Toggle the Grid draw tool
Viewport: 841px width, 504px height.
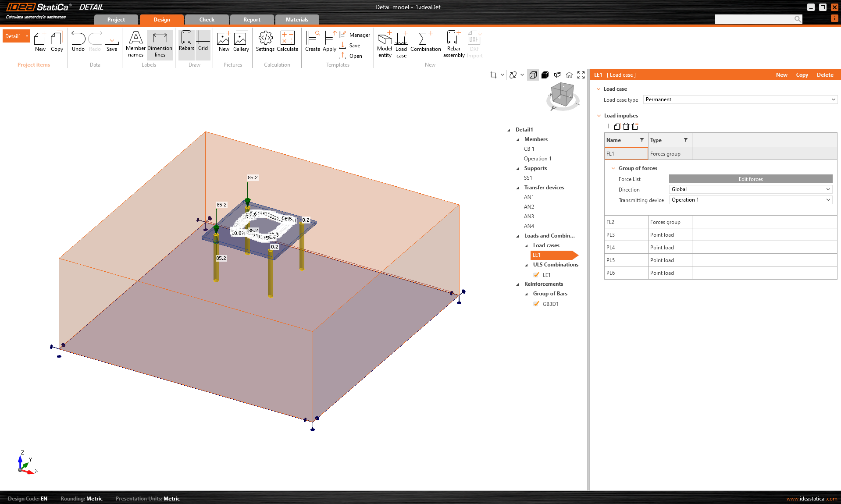pyautogui.click(x=203, y=41)
